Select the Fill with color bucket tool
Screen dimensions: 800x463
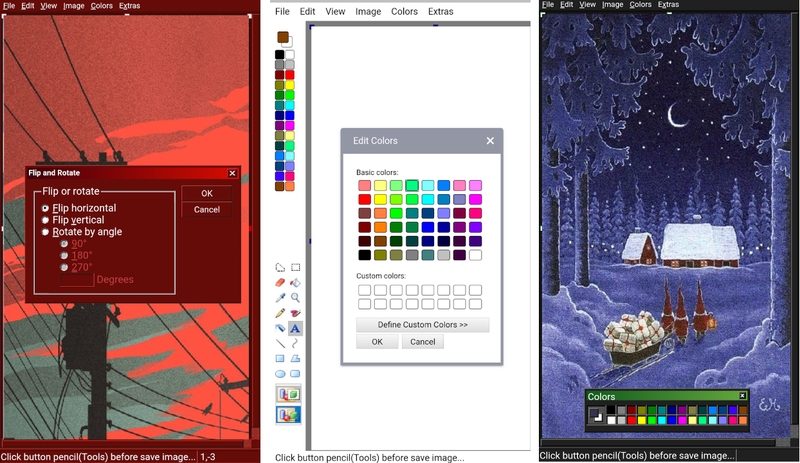coord(295,282)
